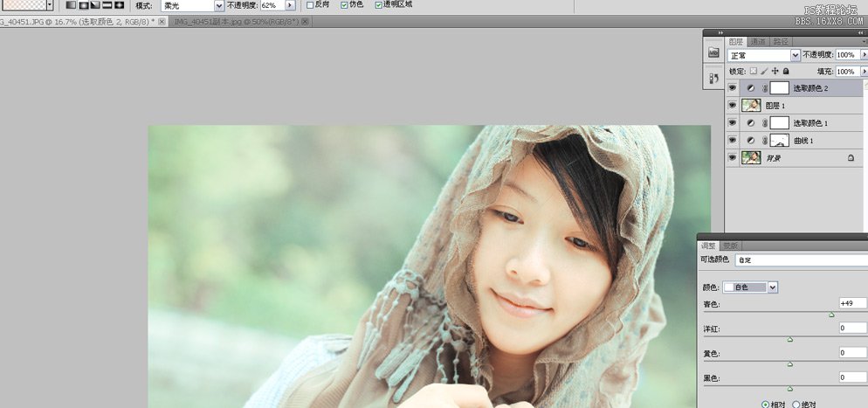This screenshot has height=408, width=868.
Task: Hide the 选取颜色 1 layer
Action: (x=733, y=123)
